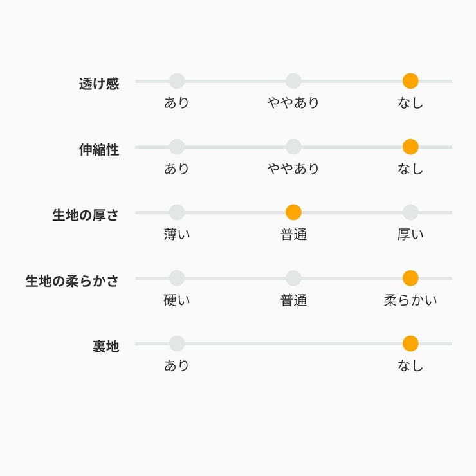Click orange 'なし' dot on 透け感 scale
476x476 pixels.
[x=410, y=81]
